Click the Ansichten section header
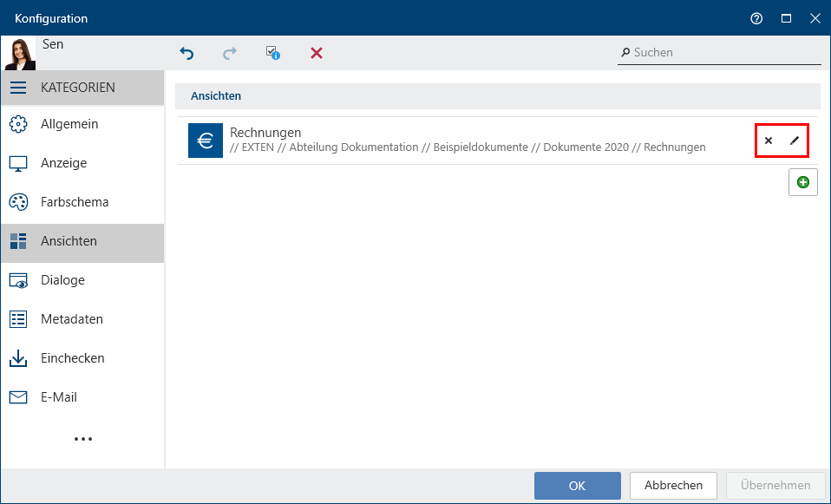 (x=498, y=96)
